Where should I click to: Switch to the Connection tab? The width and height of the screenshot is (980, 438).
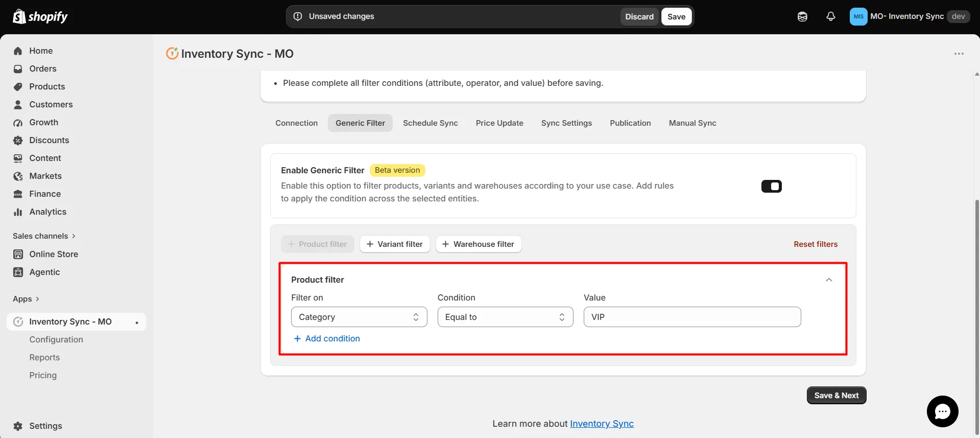click(296, 123)
